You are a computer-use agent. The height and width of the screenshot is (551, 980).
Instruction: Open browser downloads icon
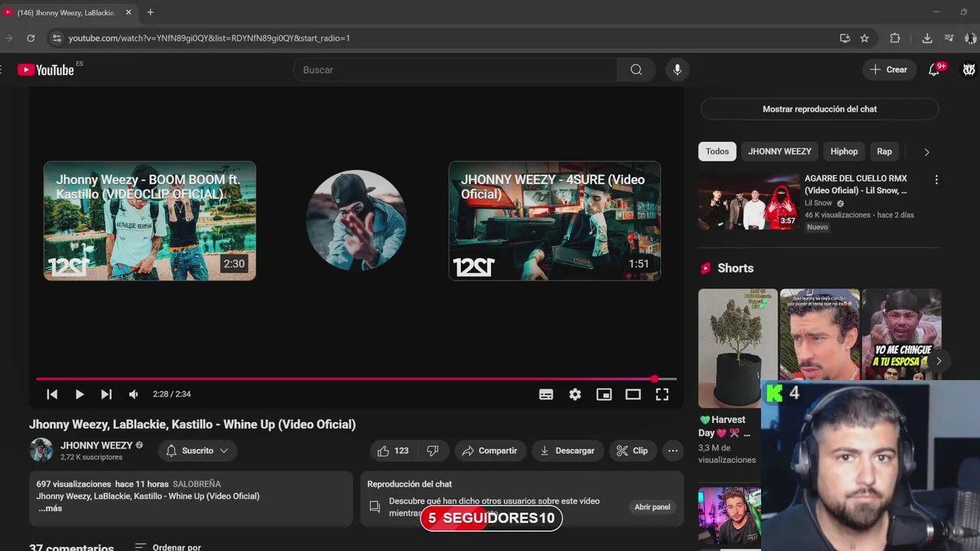click(x=927, y=38)
